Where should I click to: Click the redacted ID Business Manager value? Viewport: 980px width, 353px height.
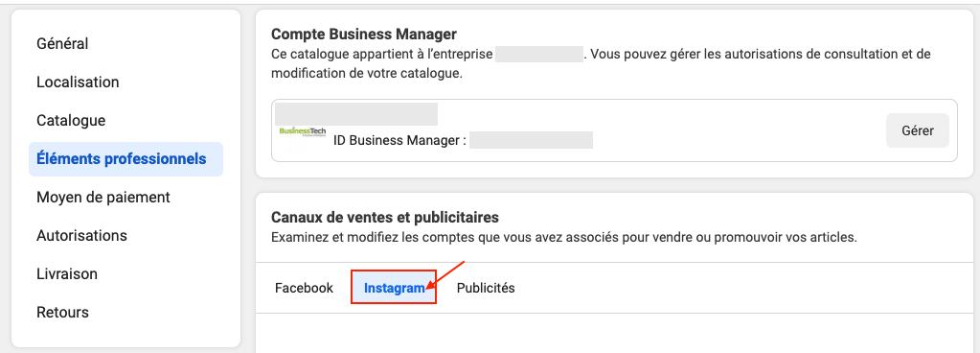pos(532,140)
